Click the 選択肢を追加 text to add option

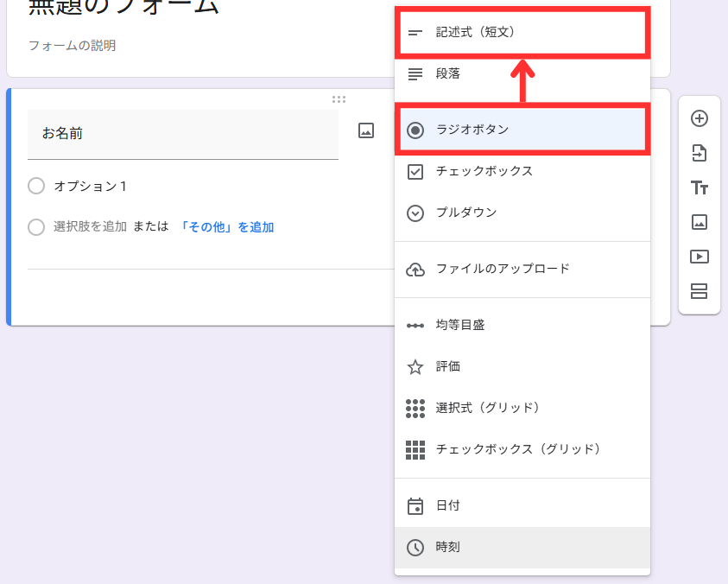(x=90, y=226)
